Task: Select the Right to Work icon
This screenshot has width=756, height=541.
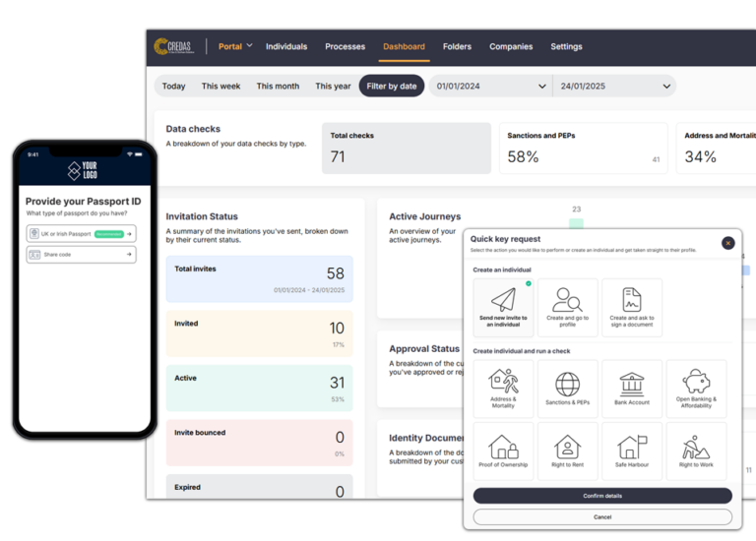Action: (x=696, y=448)
